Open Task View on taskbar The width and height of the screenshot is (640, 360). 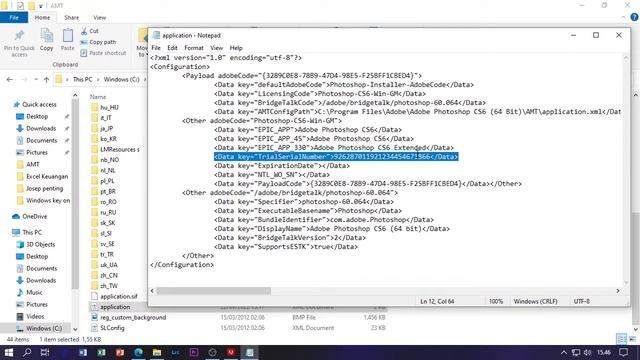tap(45, 352)
